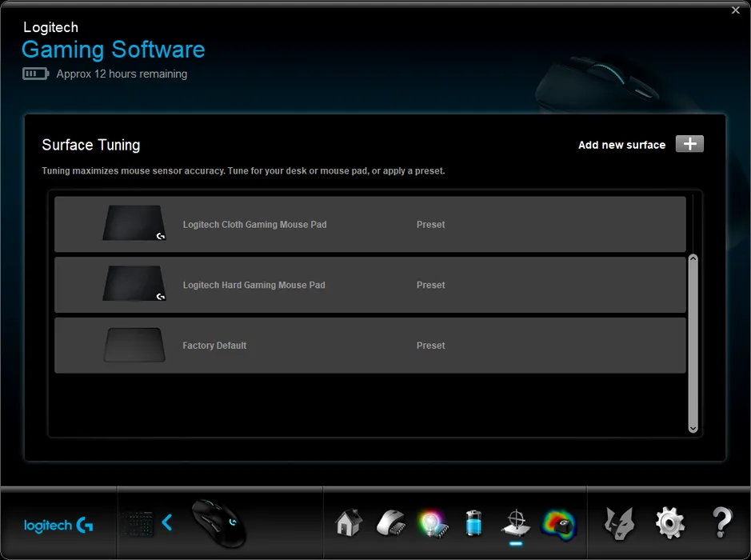Click the Logitech G logo
Viewport: 751px width, 560px height.
click(58, 526)
